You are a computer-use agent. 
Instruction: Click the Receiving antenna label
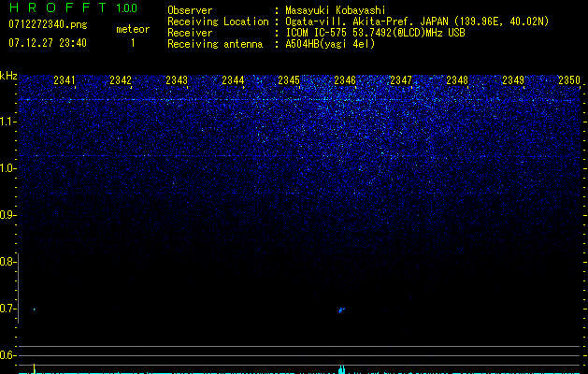coord(215,44)
